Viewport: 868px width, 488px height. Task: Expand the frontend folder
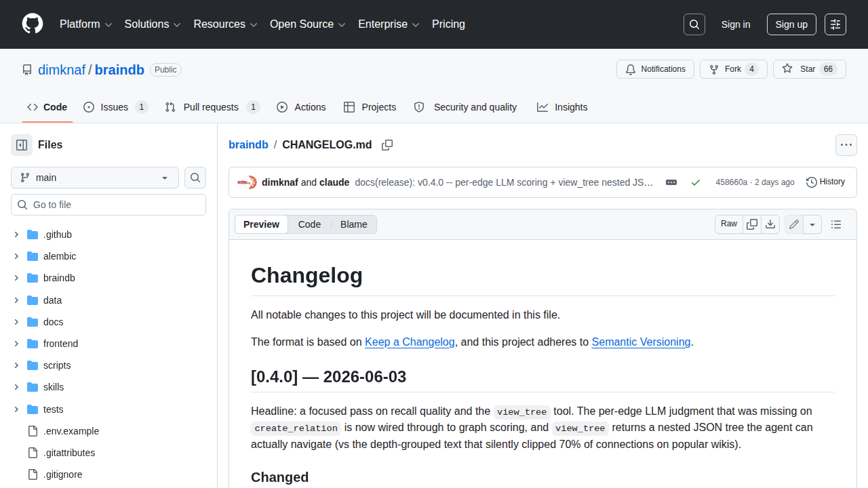click(x=16, y=344)
